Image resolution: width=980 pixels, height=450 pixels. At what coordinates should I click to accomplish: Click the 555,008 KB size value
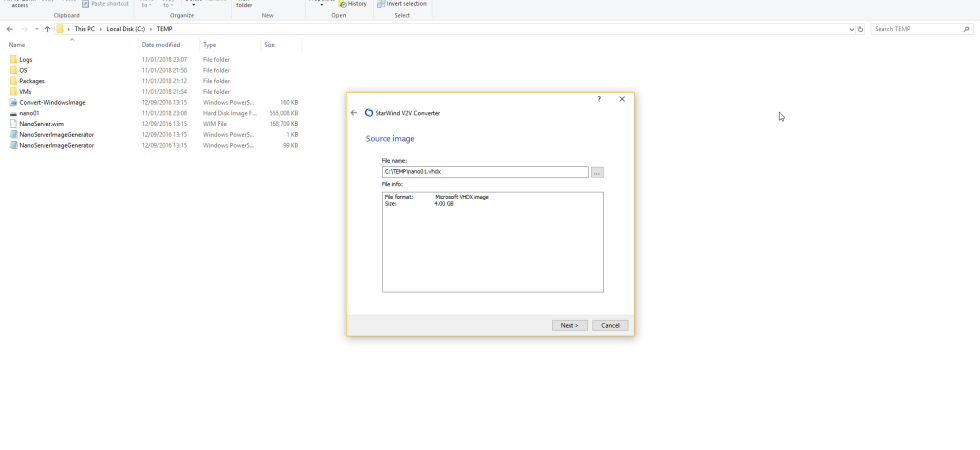pos(283,113)
